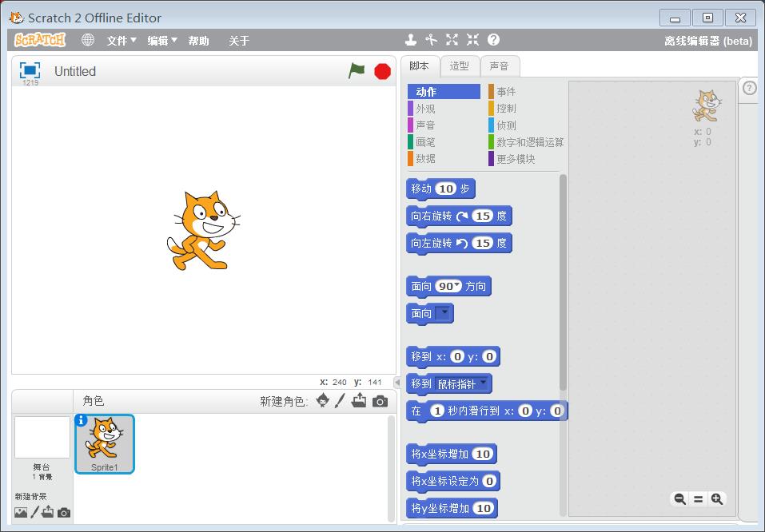Screen dimensions: 765x532
Task: Select the Grow sprite tool
Action: tap(452, 40)
